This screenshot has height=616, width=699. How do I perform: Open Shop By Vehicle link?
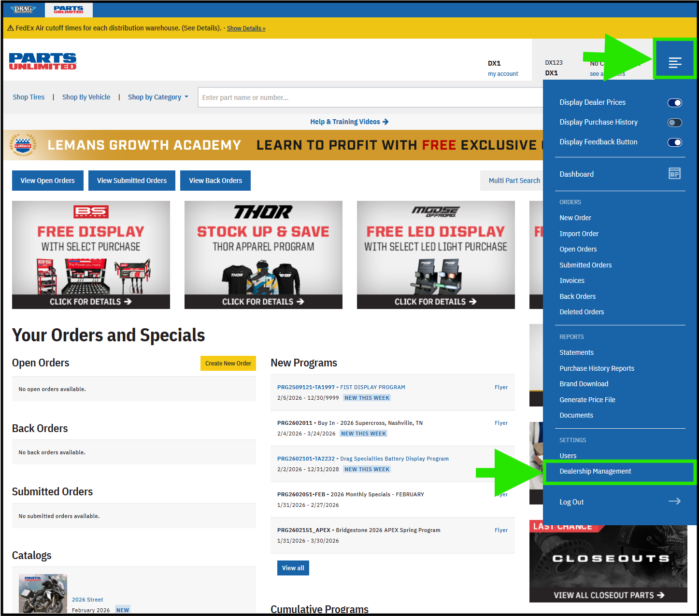(x=86, y=97)
